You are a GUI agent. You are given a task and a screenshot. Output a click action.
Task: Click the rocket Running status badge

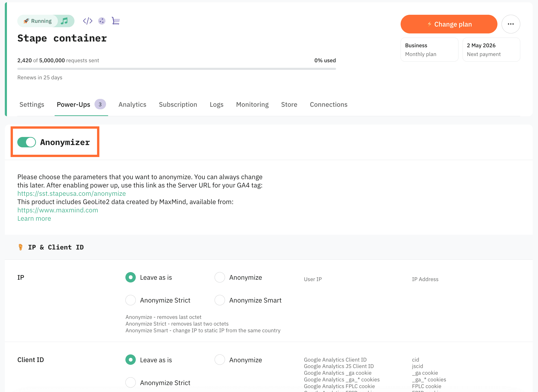pos(38,21)
